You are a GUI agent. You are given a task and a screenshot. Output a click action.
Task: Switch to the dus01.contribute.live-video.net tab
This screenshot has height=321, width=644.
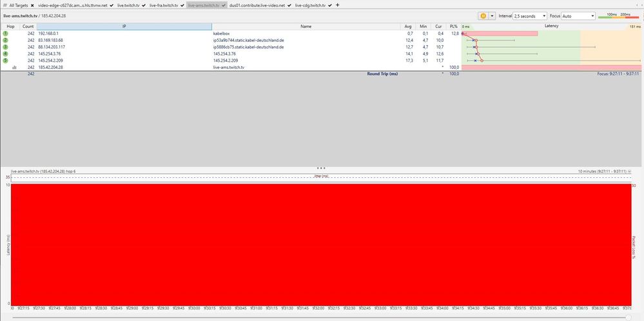(257, 5)
